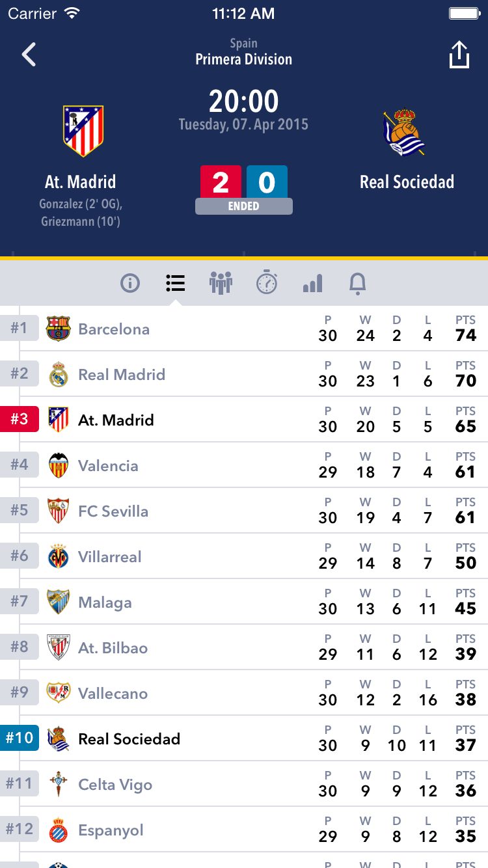Open Barcelona row in standings

click(244, 329)
